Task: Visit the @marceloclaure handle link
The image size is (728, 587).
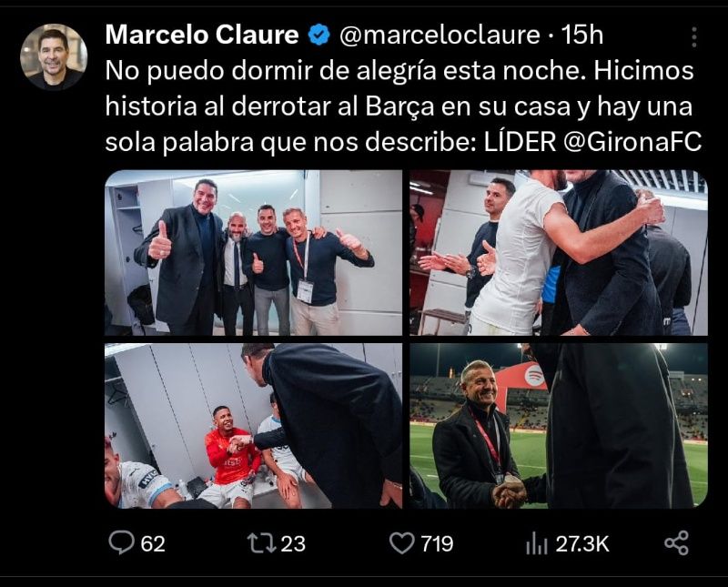Action: (x=440, y=35)
